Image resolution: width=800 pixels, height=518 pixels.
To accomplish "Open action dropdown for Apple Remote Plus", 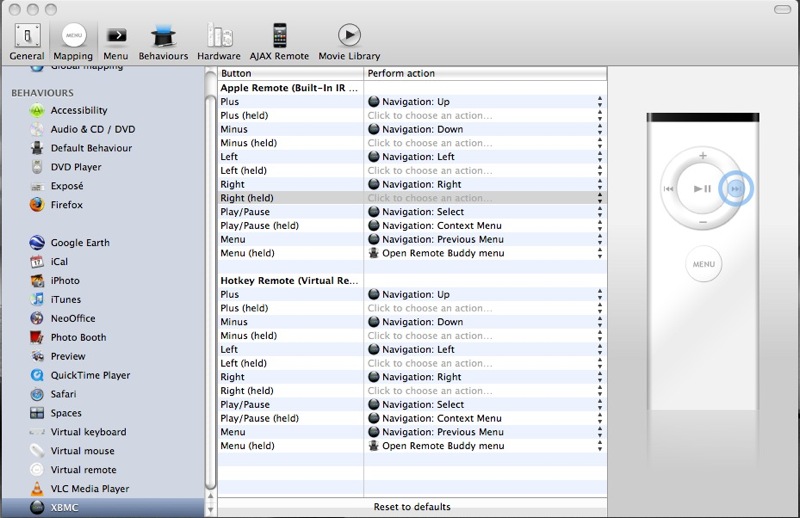I will point(600,102).
